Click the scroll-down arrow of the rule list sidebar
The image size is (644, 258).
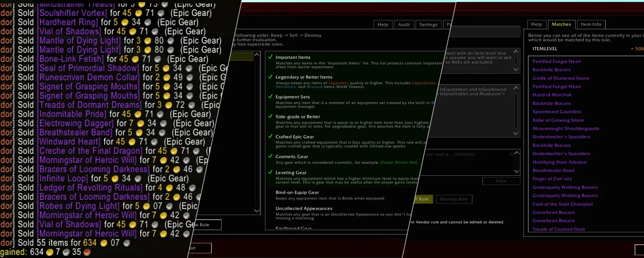pos(257,211)
